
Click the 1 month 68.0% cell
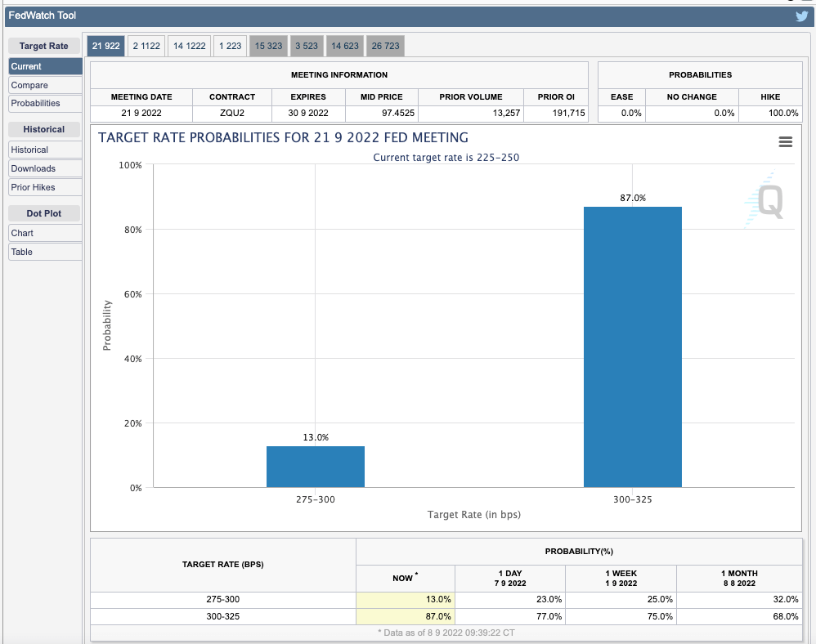[739, 616]
